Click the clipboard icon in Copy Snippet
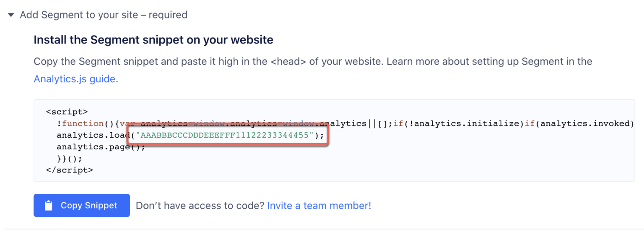644x236 pixels. 49,205
